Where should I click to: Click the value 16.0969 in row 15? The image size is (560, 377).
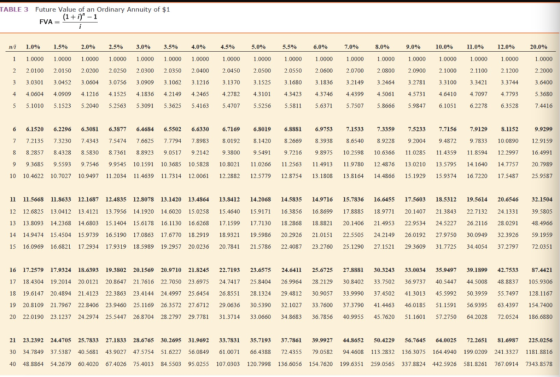33,247
